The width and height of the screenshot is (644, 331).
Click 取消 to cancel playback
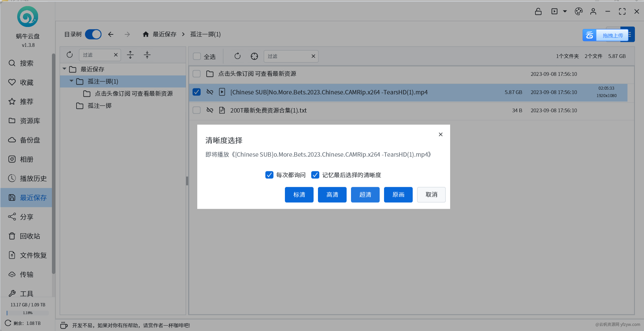pyautogui.click(x=431, y=195)
